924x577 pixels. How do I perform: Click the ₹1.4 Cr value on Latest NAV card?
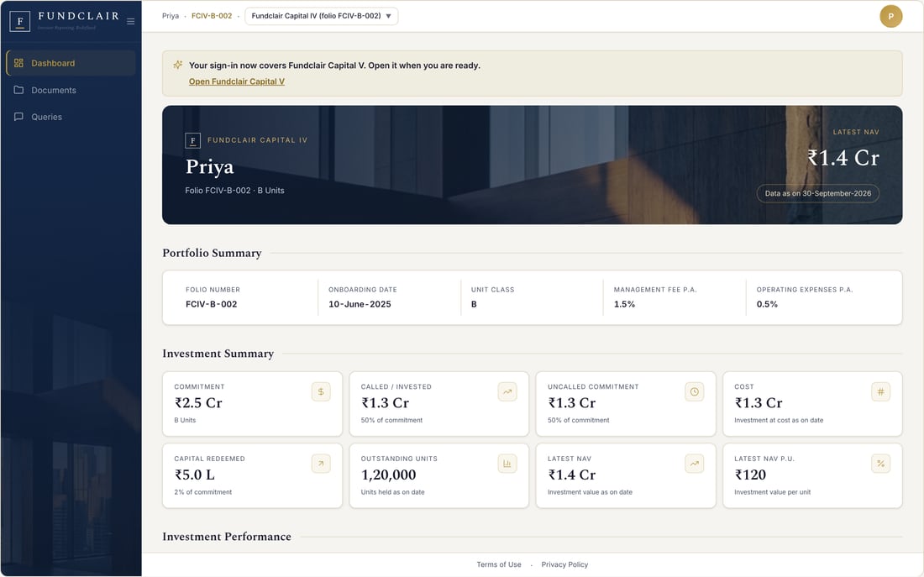click(571, 475)
